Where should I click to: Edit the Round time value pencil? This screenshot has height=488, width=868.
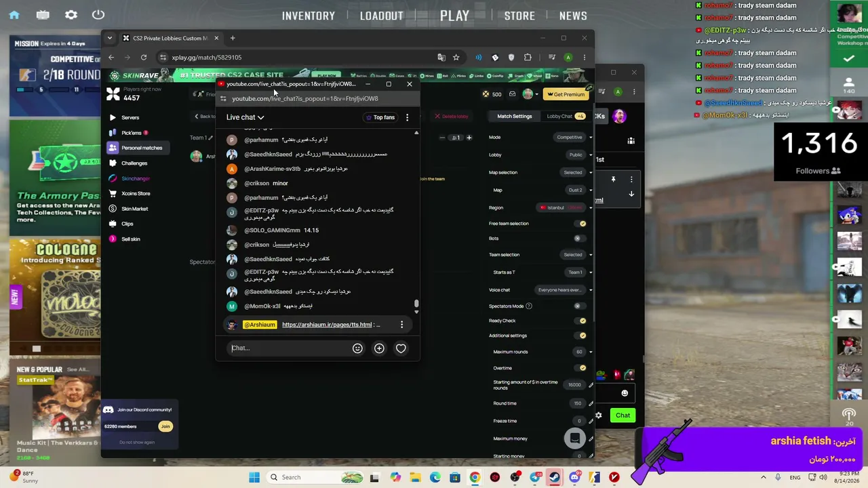[591, 403]
